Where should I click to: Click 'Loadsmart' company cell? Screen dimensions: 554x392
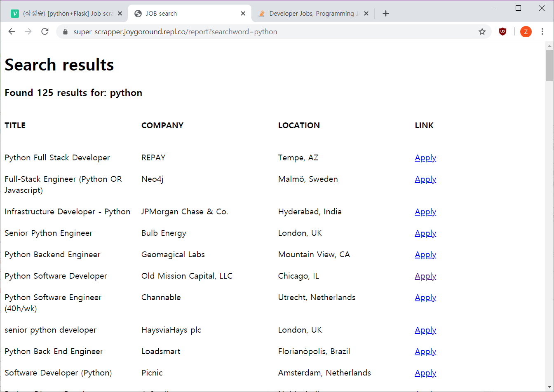click(161, 352)
